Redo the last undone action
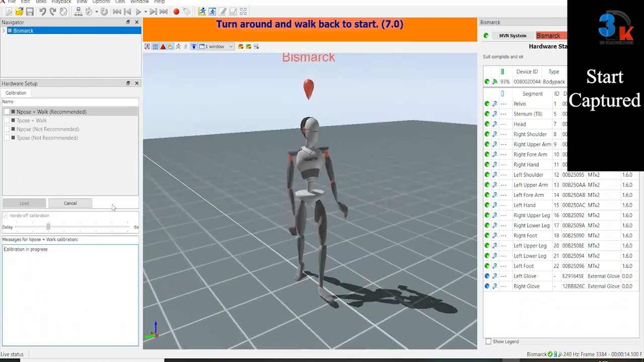644x362 pixels. pos(53,12)
